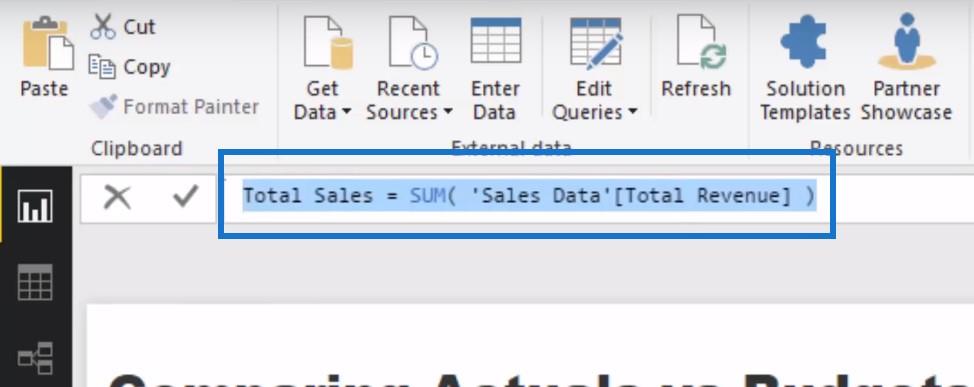
Task: Open the Partner Showcase icon
Action: coord(906,41)
